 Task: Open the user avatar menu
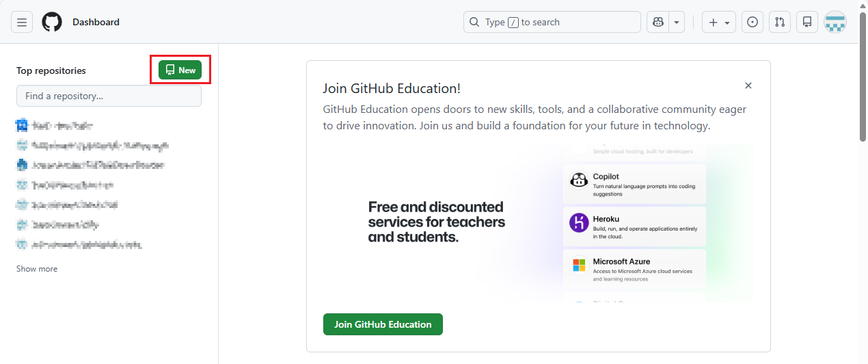[x=835, y=22]
